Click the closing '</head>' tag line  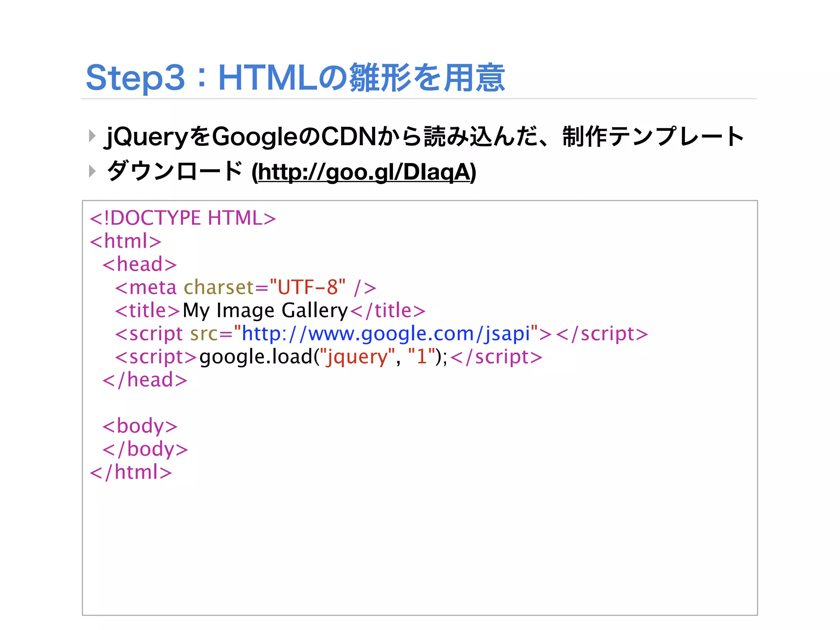[x=145, y=380]
